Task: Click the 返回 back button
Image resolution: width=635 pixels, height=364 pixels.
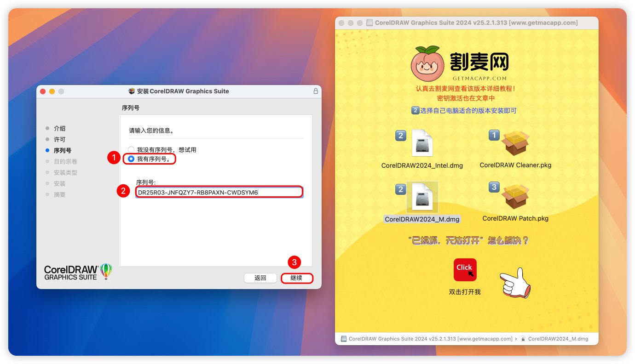Action: tap(260, 278)
